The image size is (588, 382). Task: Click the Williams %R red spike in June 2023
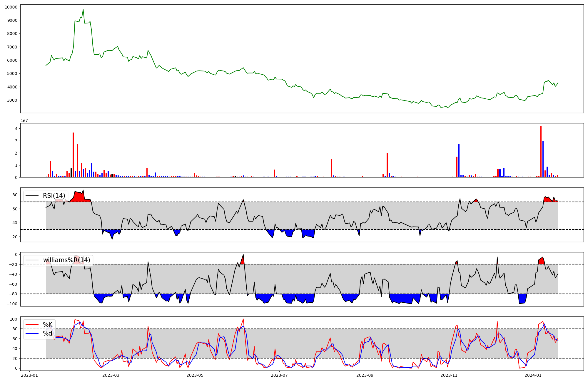(x=242, y=260)
